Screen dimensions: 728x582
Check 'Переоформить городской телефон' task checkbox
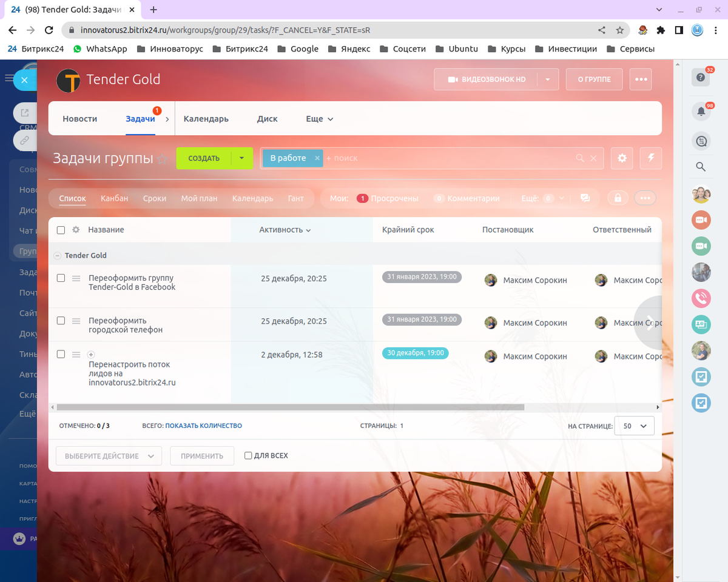(61, 320)
